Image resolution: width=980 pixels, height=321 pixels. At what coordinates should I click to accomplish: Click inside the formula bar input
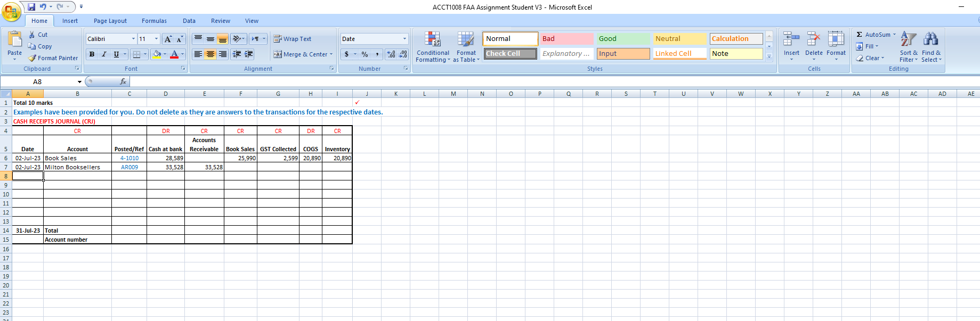[554, 81]
